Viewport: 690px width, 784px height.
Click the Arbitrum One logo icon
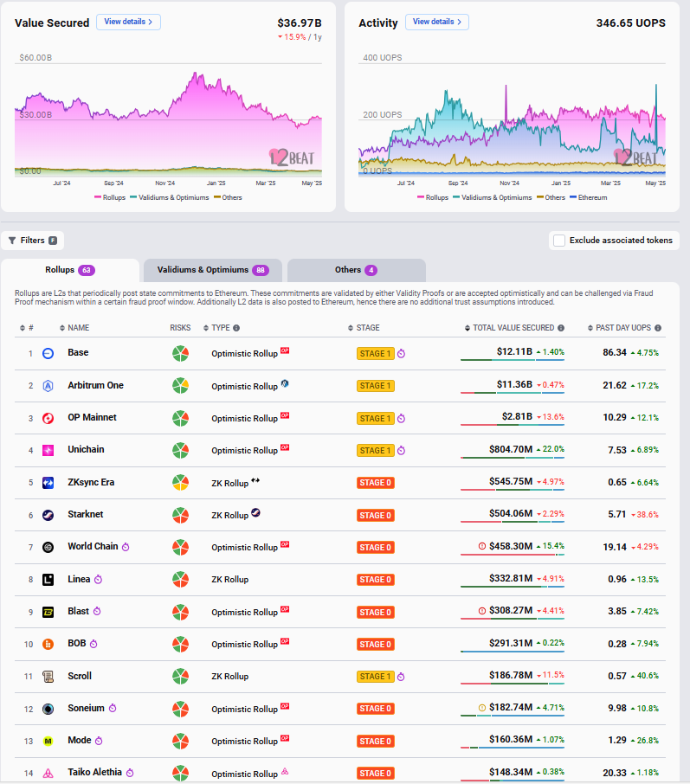coord(48,386)
